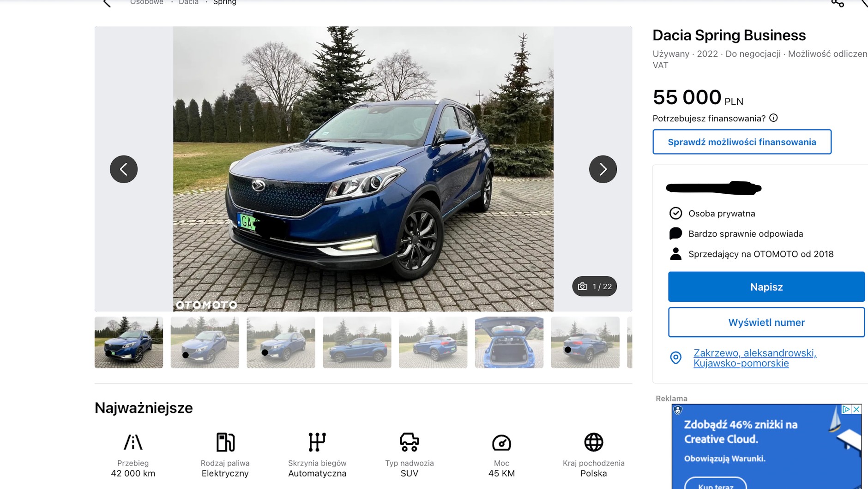Viewport: 868px width, 489px height.
Task: Click the 55 000 PLN price
Action: (698, 97)
